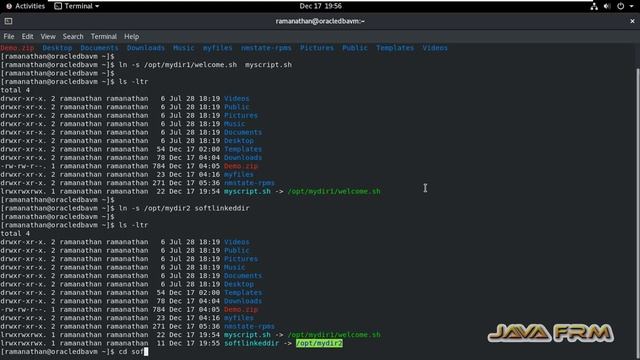Click the second 'total 4' line
This screenshot has height=360, width=640.
coord(15,233)
